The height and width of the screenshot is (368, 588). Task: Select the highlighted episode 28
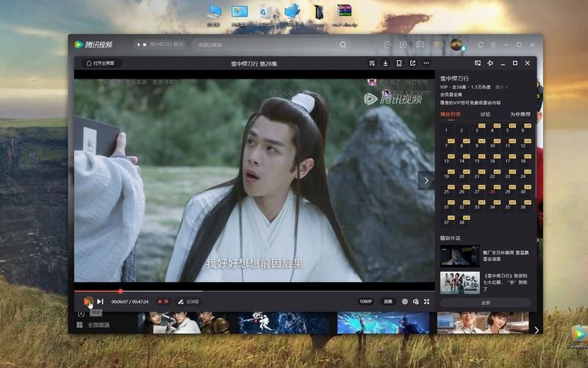pyautogui.click(x=492, y=191)
